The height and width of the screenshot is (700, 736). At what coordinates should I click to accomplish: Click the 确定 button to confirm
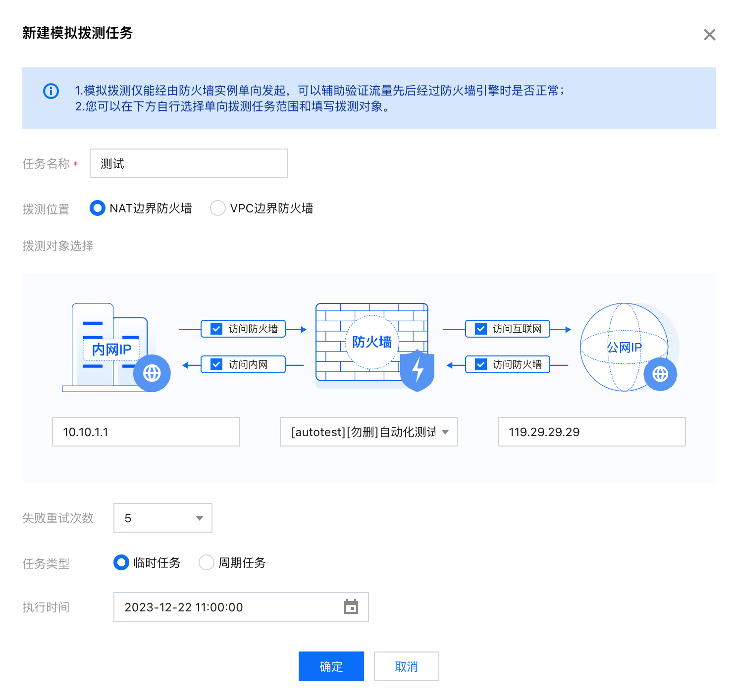(331, 666)
